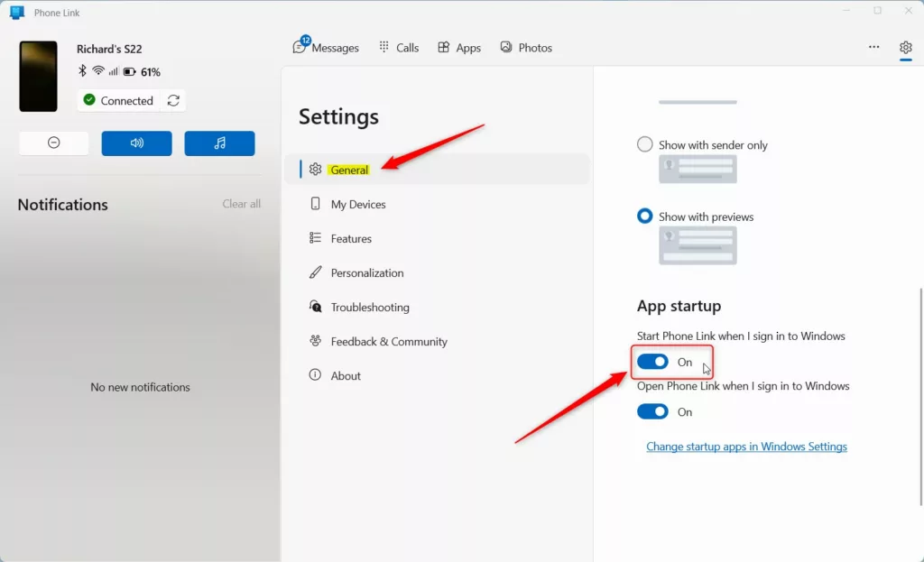Open Troubleshooting settings
The width and height of the screenshot is (924, 562).
(438, 307)
